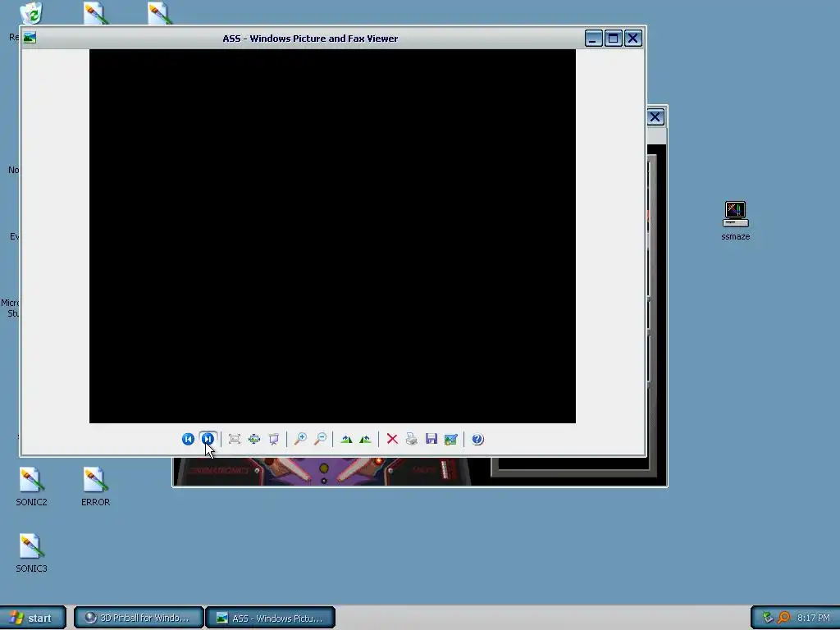Click the black image in the viewer
The height and width of the screenshot is (630, 840).
coord(332,236)
